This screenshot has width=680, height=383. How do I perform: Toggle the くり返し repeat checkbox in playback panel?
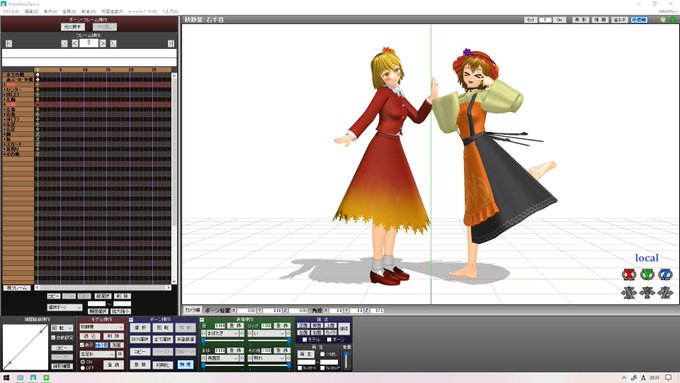point(322,354)
